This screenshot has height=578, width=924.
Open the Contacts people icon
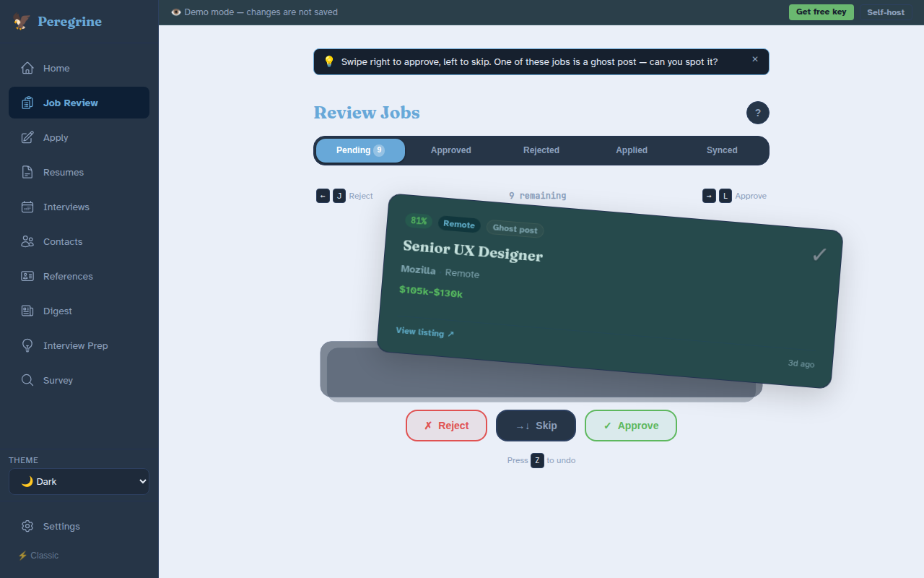tap(27, 241)
